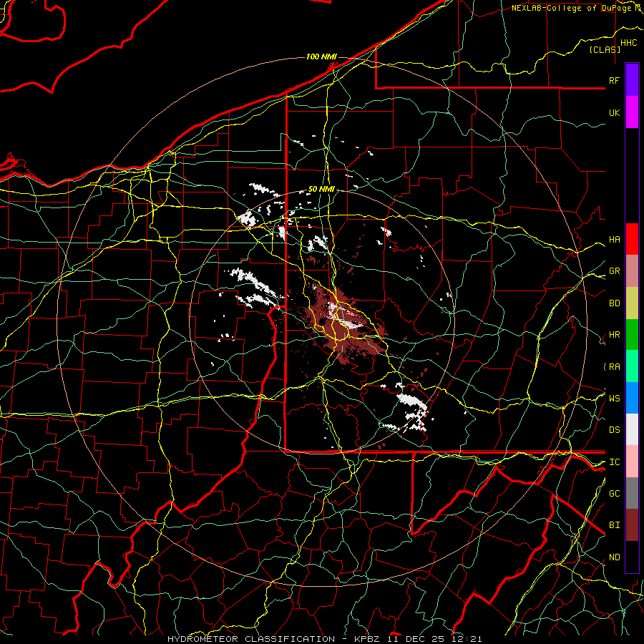Click the RF legend label
The width and height of the screenshot is (644, 644).
(x=614, y=80)
